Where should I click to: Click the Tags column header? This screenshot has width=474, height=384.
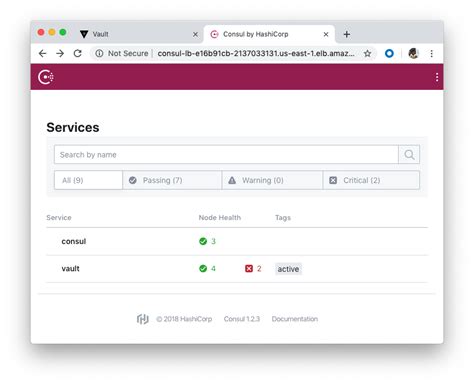coord(283,218)
